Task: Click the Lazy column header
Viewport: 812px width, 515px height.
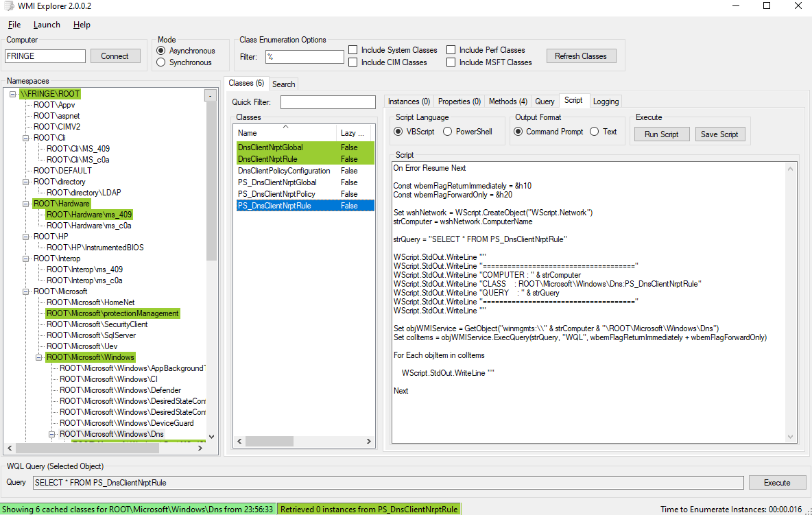Action: pos(354,133)
